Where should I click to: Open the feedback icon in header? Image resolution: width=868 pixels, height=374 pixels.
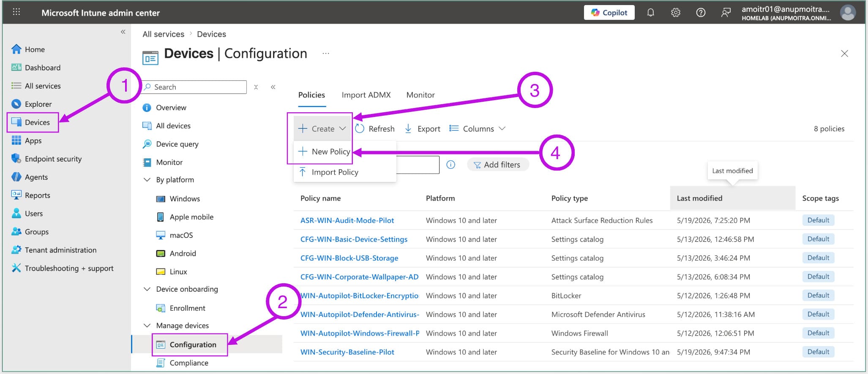(726, 13)
